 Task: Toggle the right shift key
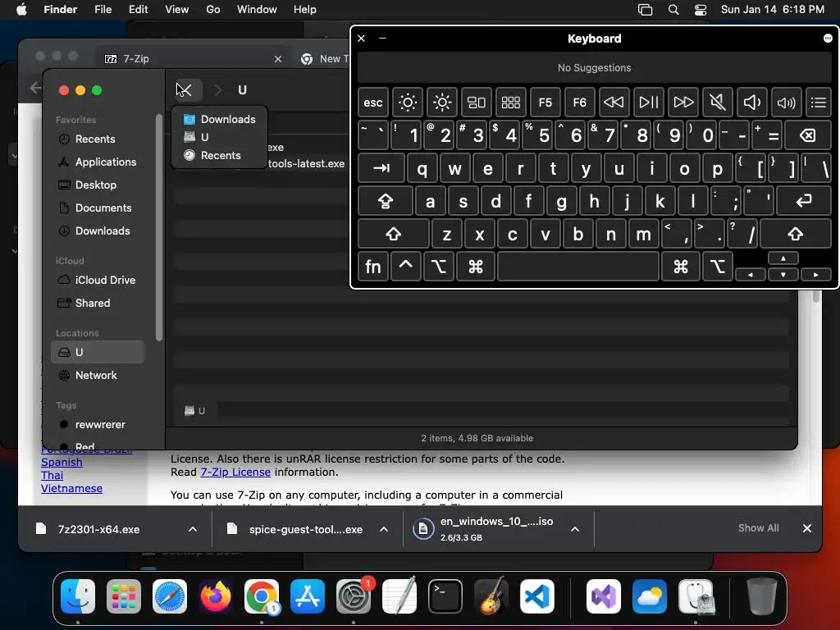click(796, 234)
